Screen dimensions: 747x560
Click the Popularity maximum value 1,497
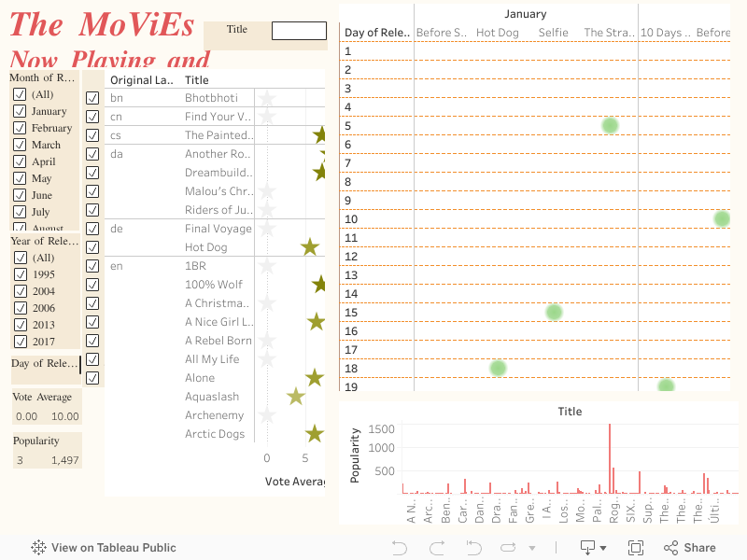(65, 460)
